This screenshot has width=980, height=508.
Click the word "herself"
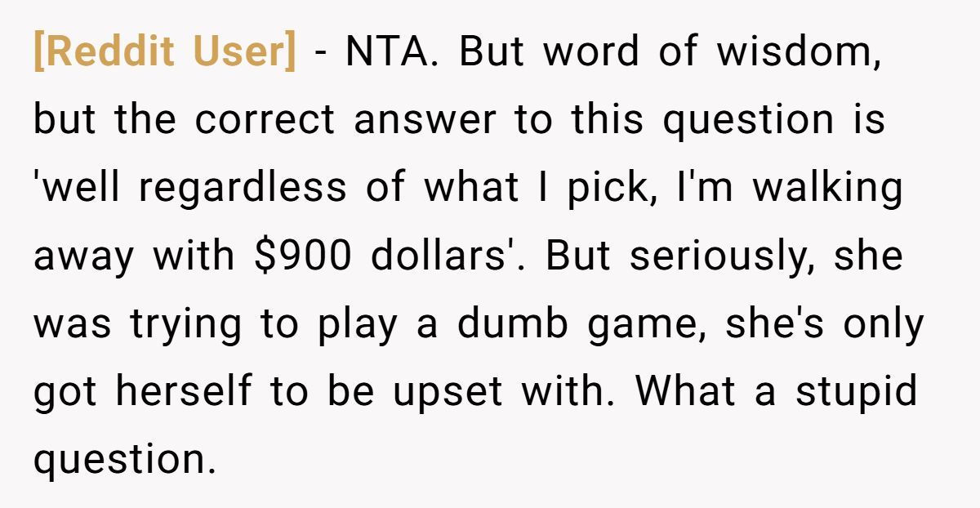tap(183, 392)
